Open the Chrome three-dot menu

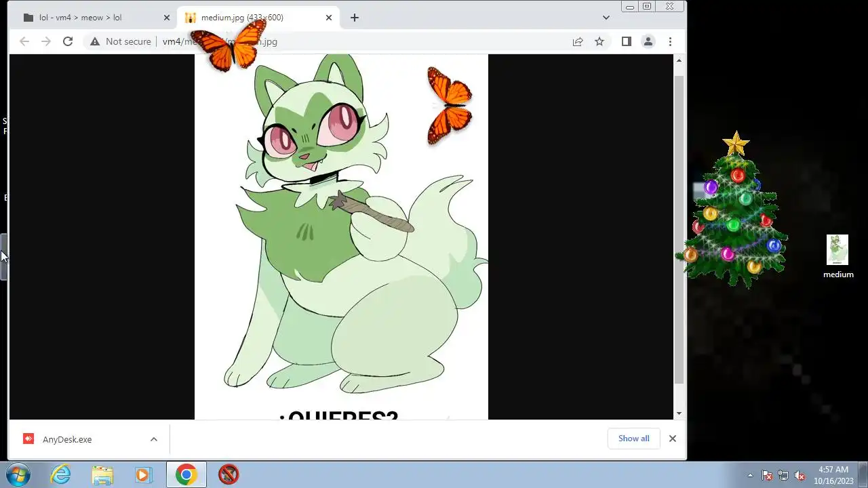pyautogui.click(x=670, y=41)
